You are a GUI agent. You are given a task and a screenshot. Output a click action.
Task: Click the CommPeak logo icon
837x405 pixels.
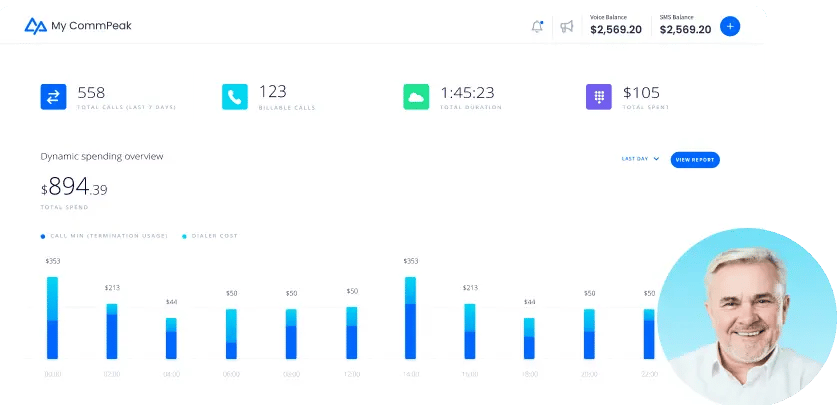36,26
